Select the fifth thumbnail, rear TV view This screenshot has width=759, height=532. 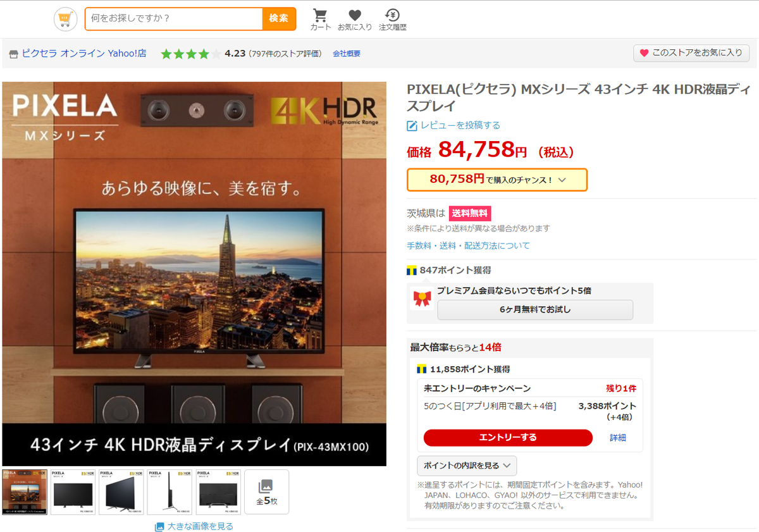pos(218,492)
